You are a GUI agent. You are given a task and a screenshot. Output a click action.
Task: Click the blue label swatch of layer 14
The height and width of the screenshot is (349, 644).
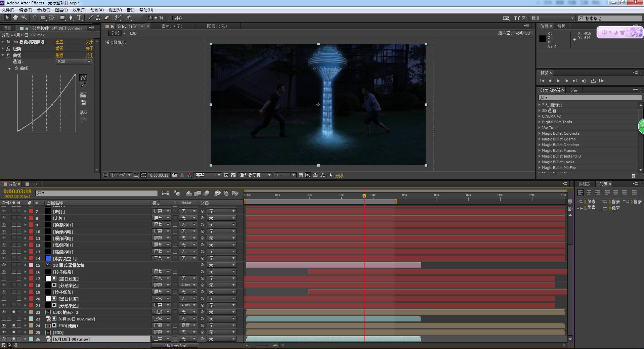pos(48,258)
